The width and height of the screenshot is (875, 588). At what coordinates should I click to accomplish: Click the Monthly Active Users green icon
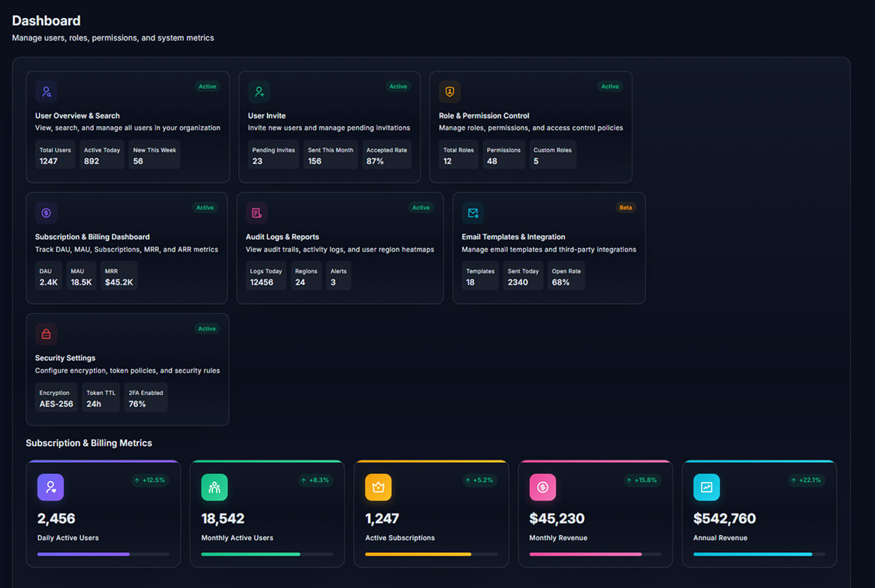point(214,487)
